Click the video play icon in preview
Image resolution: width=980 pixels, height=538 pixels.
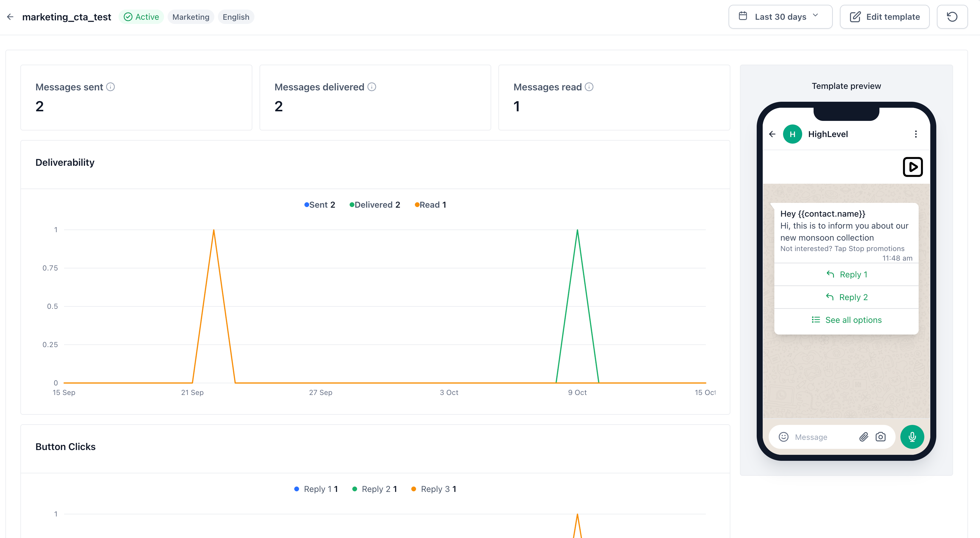[x=913, y=167]
